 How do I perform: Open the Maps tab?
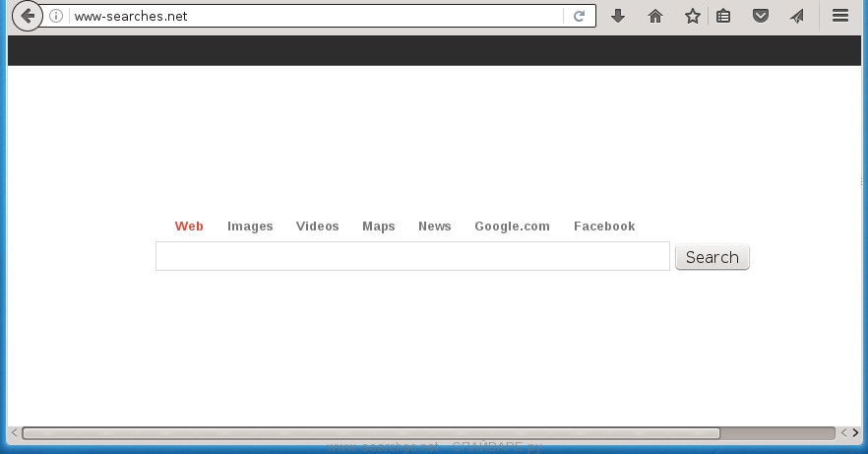pyautogui.click(x=378, y=227)
